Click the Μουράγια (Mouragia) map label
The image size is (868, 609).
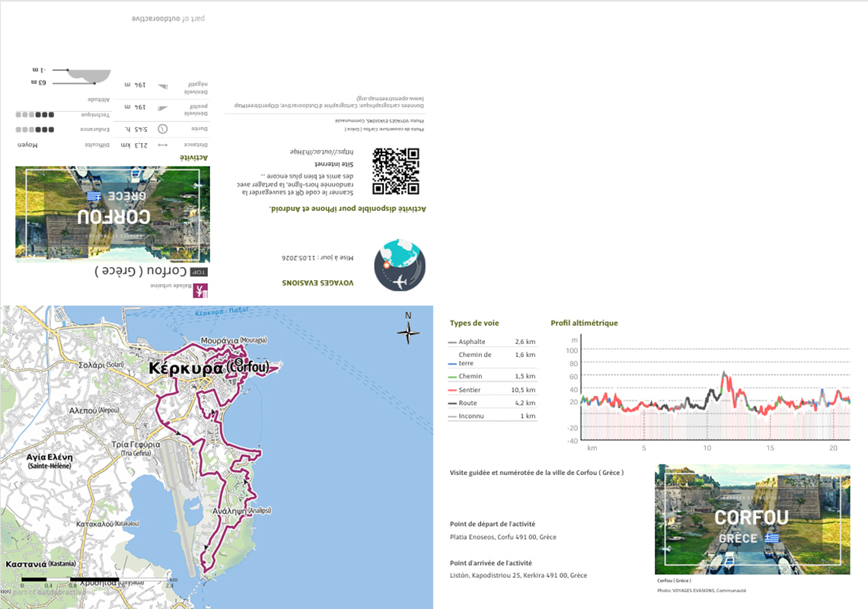click(234, 340)
